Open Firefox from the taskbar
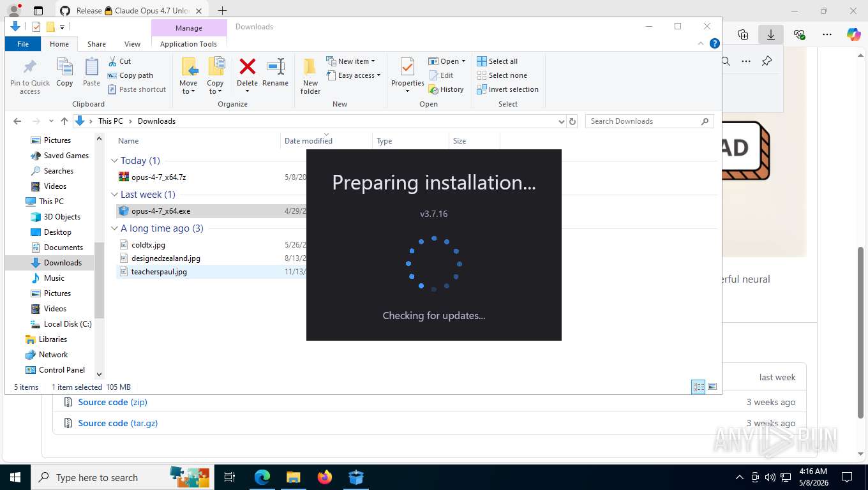Screen dimensions: 868x490 325,477
